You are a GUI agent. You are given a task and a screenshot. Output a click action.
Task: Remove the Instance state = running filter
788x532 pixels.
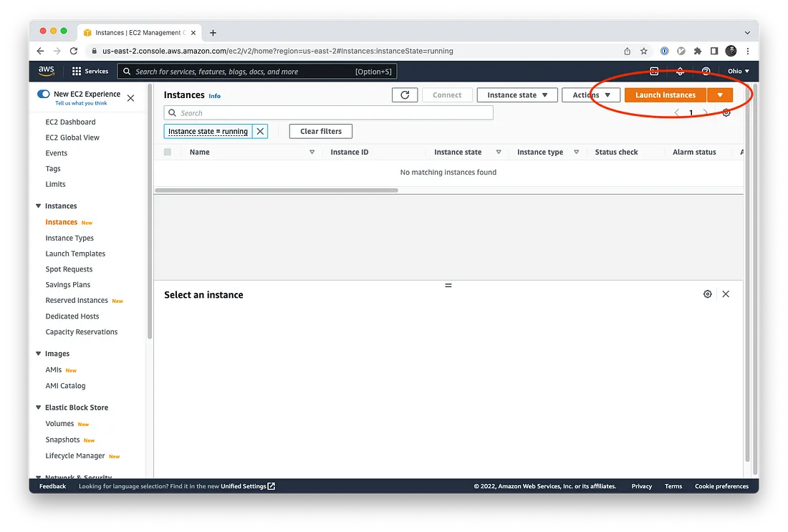tap(260, 131)
